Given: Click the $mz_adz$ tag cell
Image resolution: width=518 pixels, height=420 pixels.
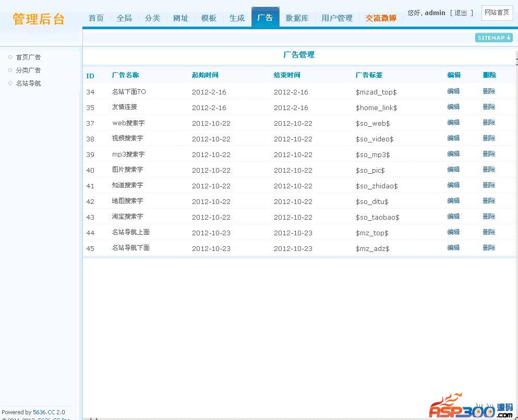Looking at the screenshot, I should [372, 248].
